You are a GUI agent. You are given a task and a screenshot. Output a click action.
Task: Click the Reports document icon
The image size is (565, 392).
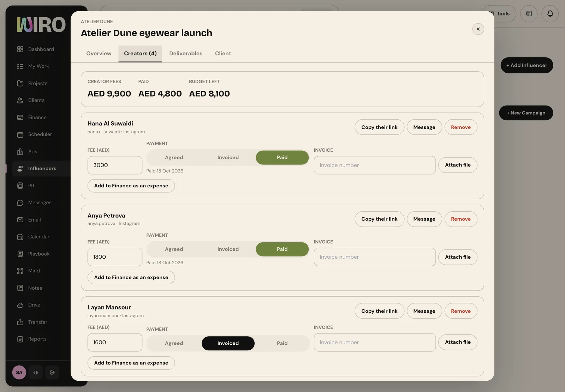(x=20, y=339)
